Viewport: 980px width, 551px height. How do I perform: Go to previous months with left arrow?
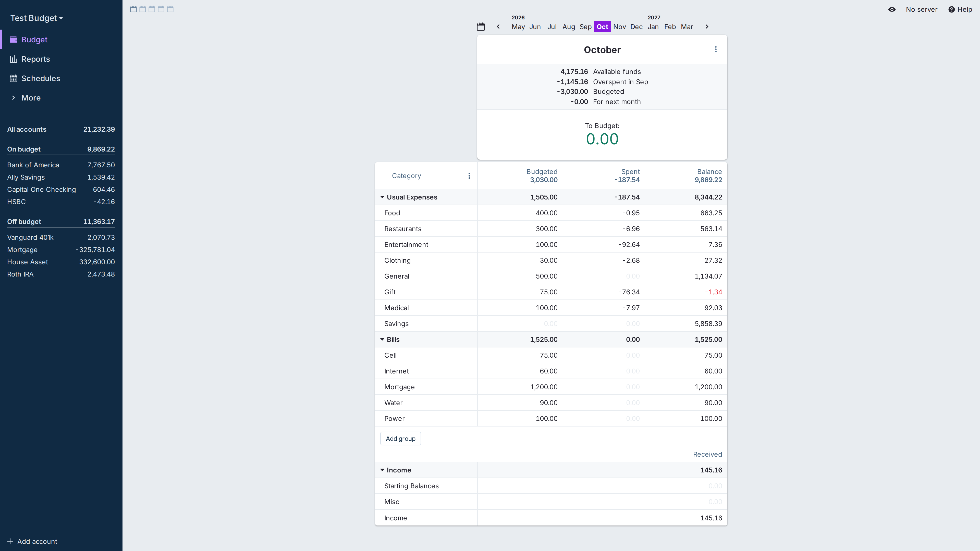point(498,27)
